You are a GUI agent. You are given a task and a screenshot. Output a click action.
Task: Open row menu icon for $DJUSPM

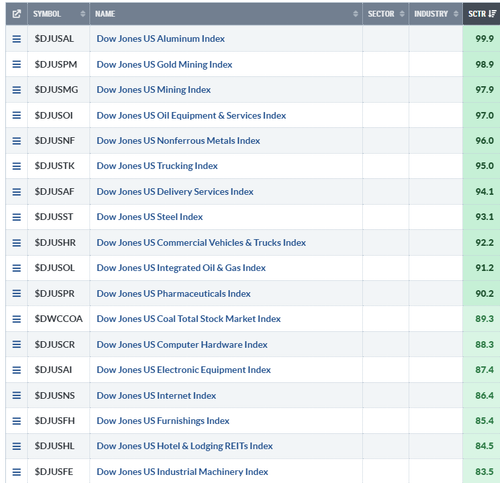[x=17, y=64]
